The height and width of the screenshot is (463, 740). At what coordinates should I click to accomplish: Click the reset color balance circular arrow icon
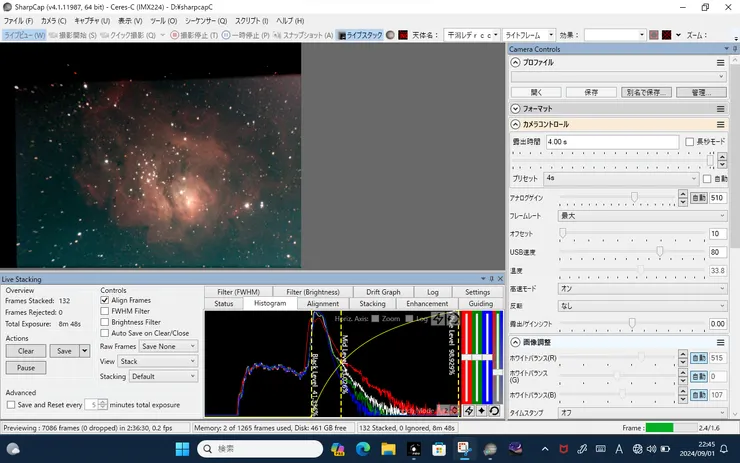(x=495, y=411)
